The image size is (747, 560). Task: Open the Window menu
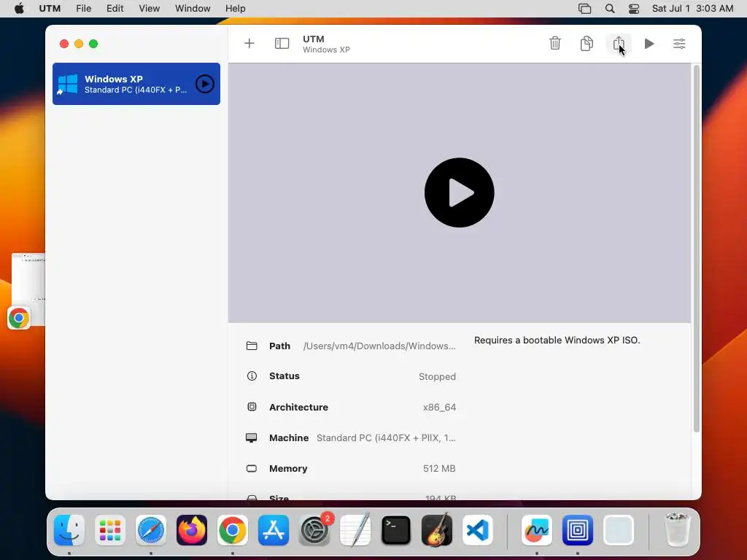(x=193, y=9)
